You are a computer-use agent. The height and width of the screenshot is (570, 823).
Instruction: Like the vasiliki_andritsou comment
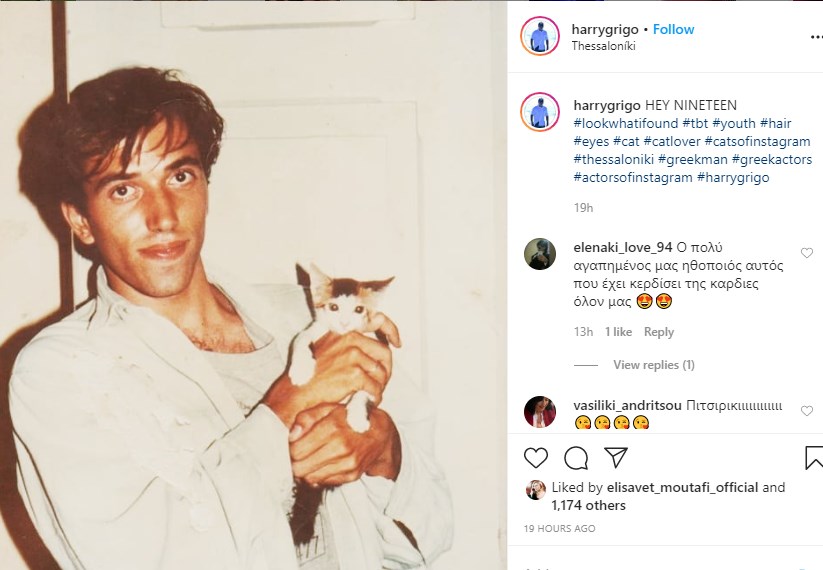807,411
